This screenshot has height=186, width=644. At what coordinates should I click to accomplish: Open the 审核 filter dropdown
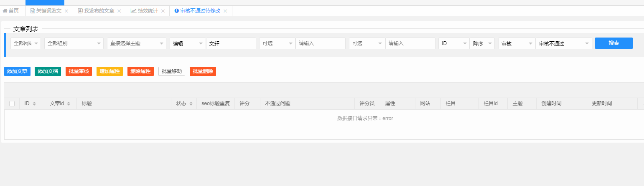[x=517, y=43]
